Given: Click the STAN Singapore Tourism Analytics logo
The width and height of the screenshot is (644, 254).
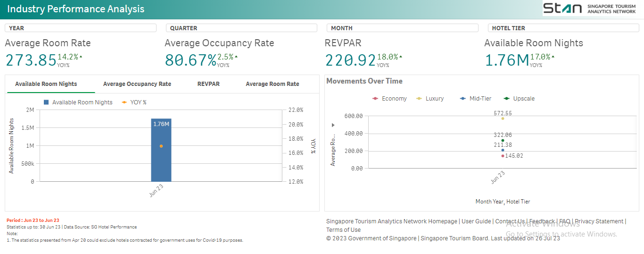Looking at the screenshot, I should pyautogui.click(x=590, y=8).
